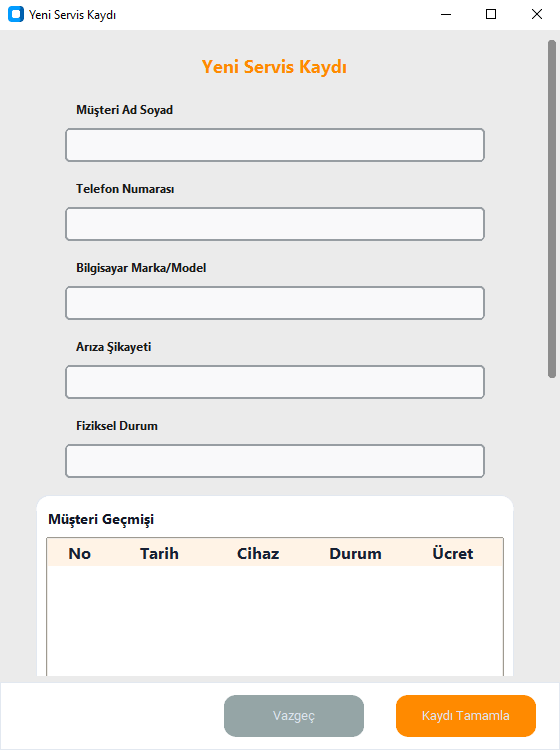Click the app icon in the title bar
The image size is (560, 750).
(x=16, y=14)
